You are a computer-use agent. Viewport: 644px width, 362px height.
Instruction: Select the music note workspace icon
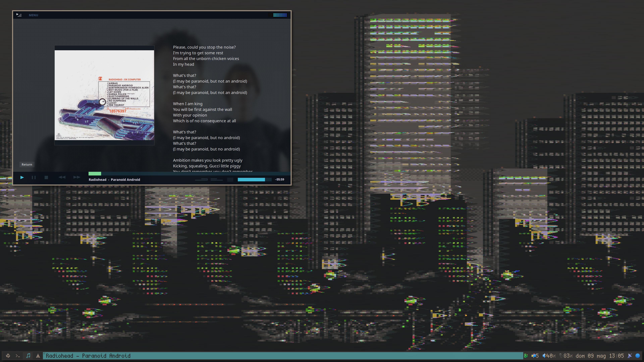tap(28, 356)
